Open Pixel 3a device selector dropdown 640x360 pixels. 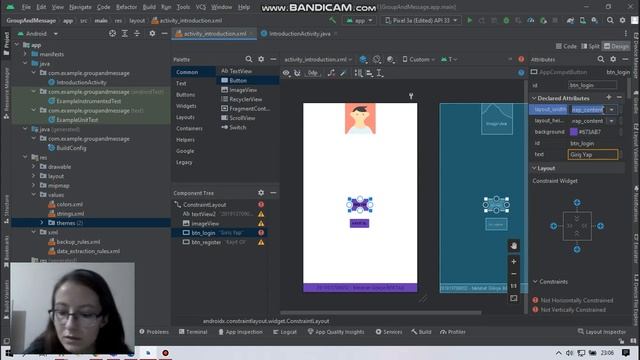[x=421, y=20]
